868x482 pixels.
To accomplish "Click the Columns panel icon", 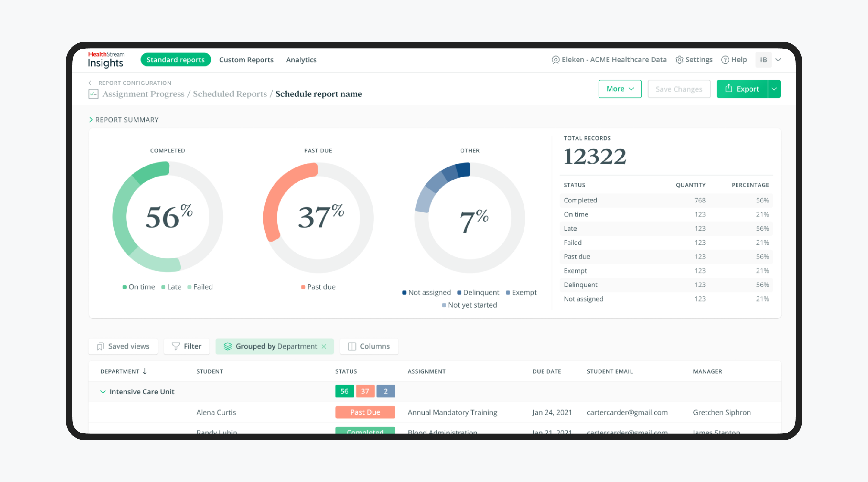I will coord(352,346).
